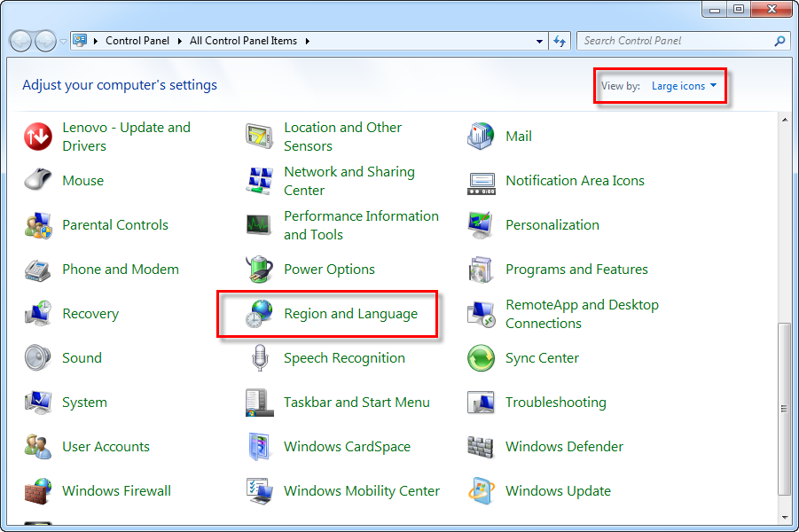This screenshot has width=799, height=532.
Task: Open the Windows Defender wall icon
Action: [x=481, y=447]
